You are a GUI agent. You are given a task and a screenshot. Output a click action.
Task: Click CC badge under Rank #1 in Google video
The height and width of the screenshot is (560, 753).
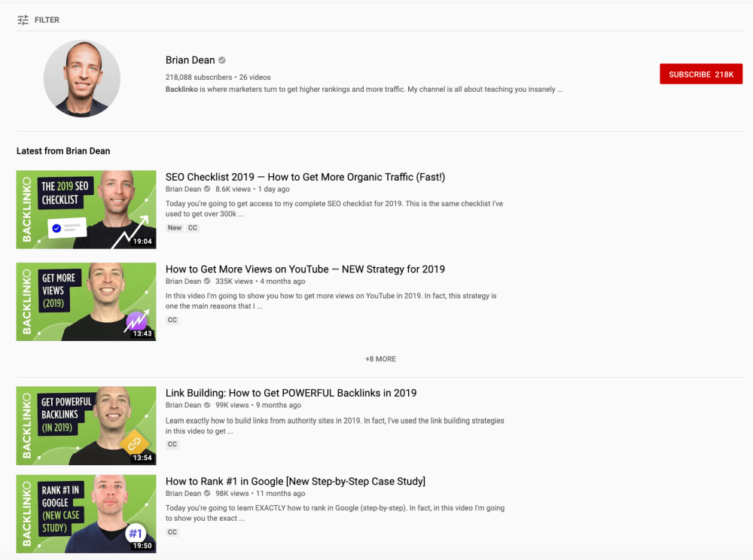coord(172,532)
